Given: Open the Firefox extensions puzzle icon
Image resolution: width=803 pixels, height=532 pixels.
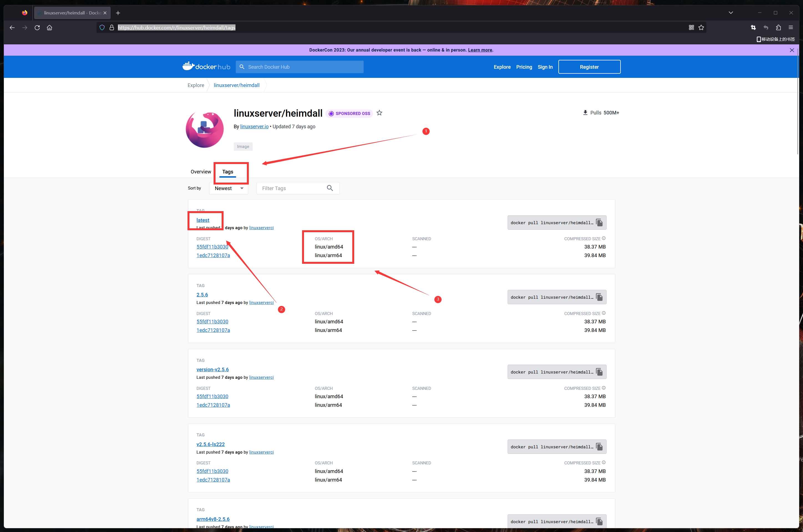Looking at the screenshot, I should 778,27.
